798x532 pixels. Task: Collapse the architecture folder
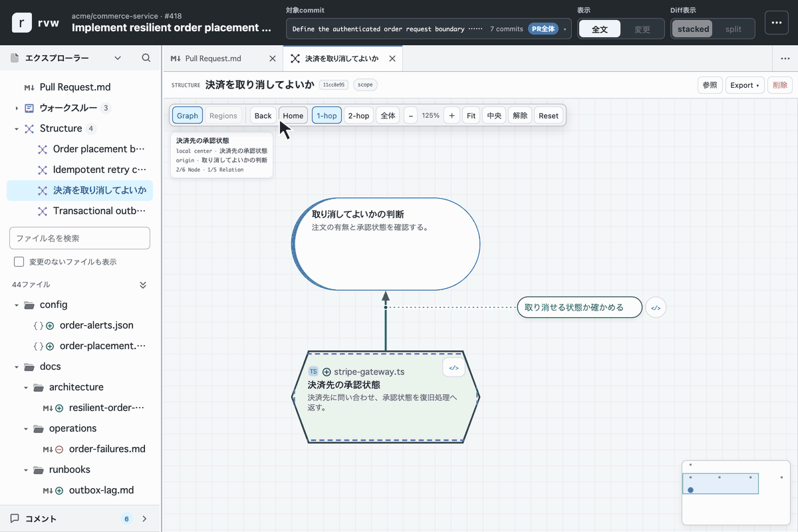click(26, 387)
